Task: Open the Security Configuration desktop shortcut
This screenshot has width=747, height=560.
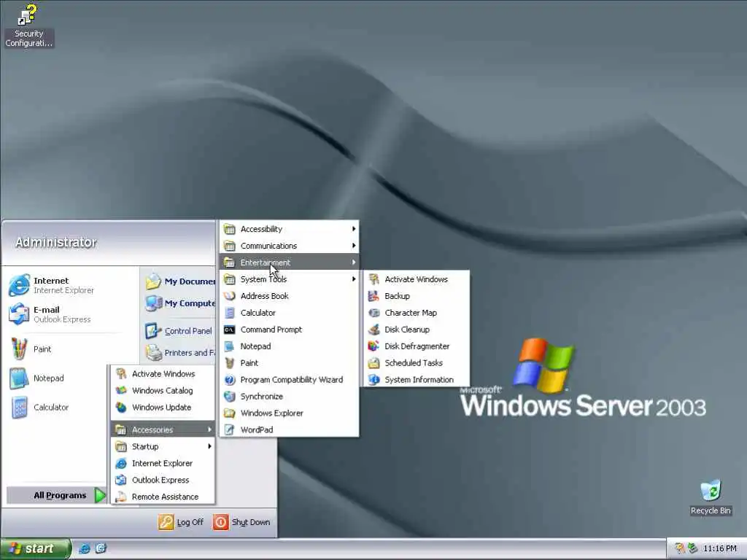Action: 28,26
